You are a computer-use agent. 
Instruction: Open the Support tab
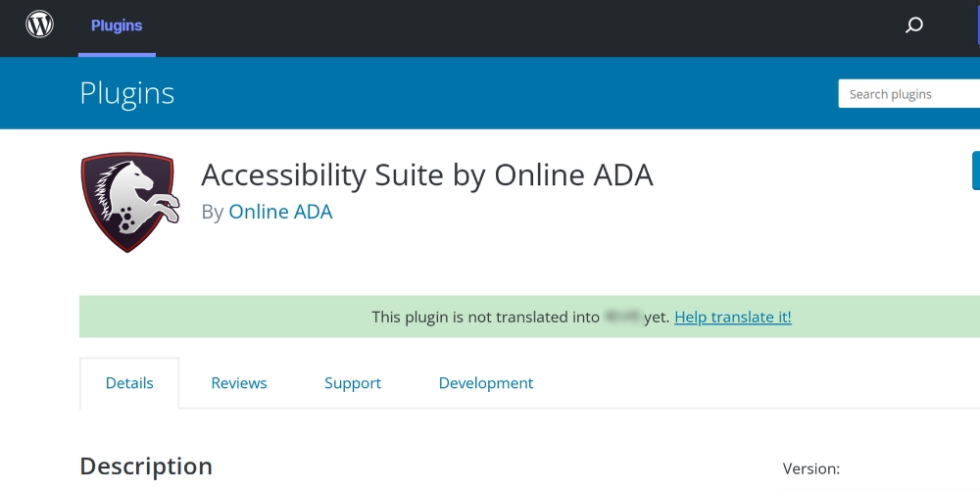[353, 383]
